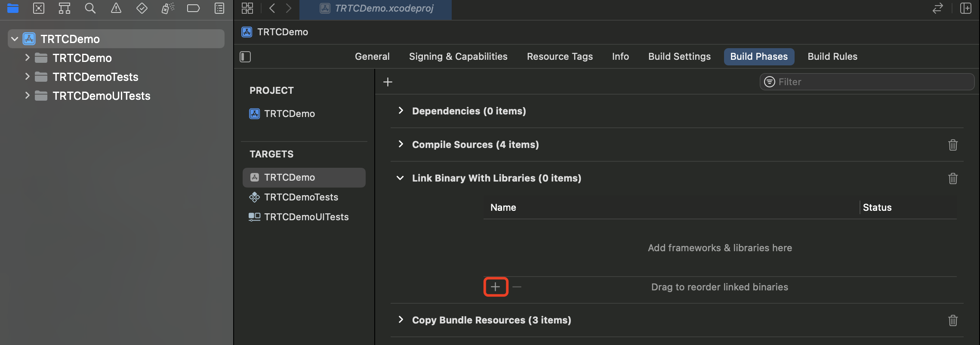
Task: Add a new build phase with plus button
Action: (388, 82)
